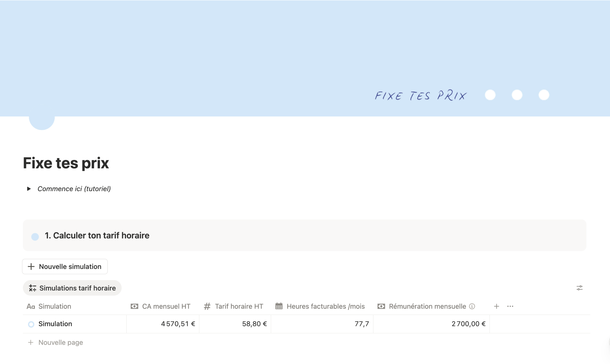
Task: Click the blue circle icon of Simulation row
Action: click(31, 324)
